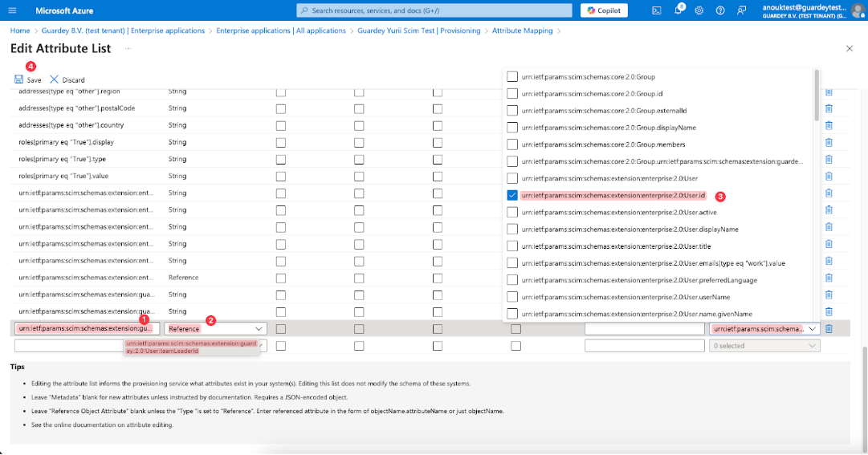Delete the addresses other country attribute row

[x=829, y=125]
